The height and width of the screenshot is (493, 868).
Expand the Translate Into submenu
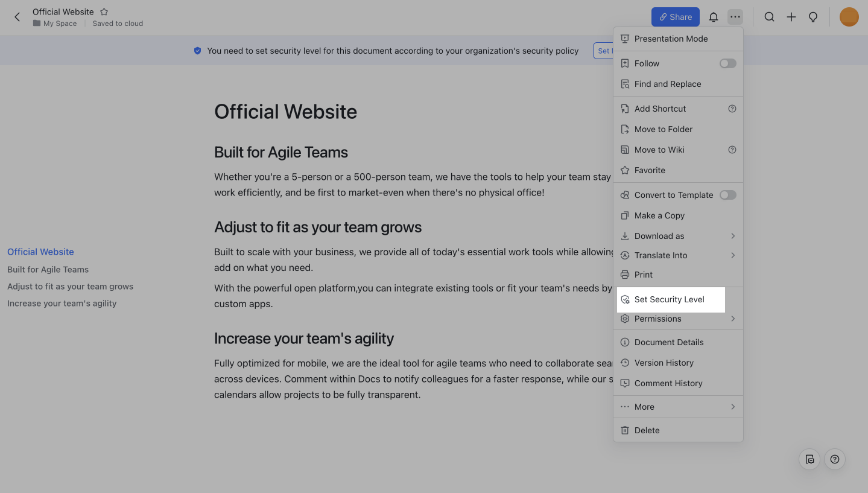tap(678, 255)
